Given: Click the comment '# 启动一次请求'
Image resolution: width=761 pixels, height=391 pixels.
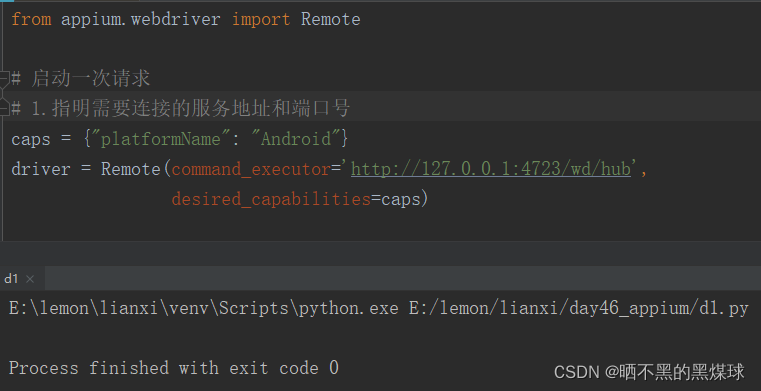Looking at the screenshot, I should (81, 79).
